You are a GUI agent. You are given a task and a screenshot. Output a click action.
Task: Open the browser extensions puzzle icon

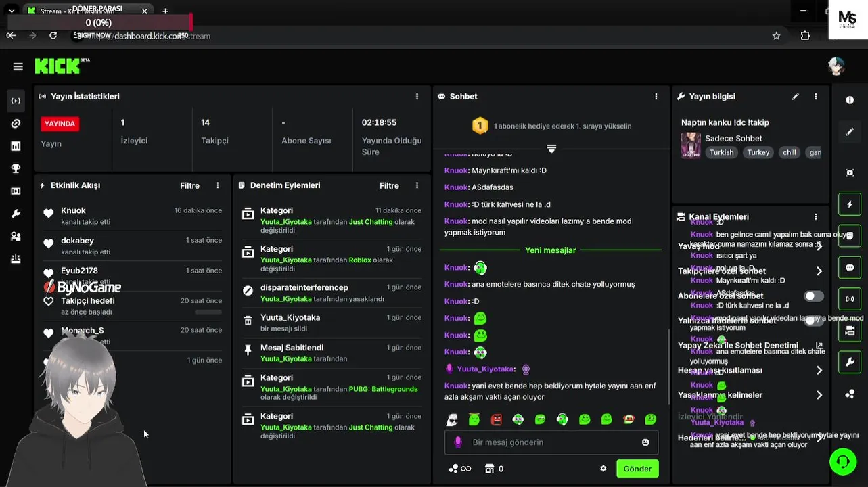(805, 36)
